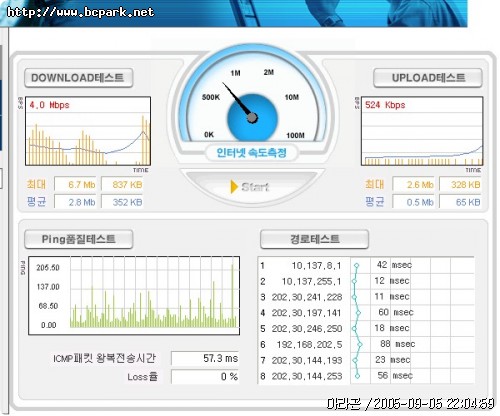
Task: Click the 88 msec latency value
Action: (398, 344)
